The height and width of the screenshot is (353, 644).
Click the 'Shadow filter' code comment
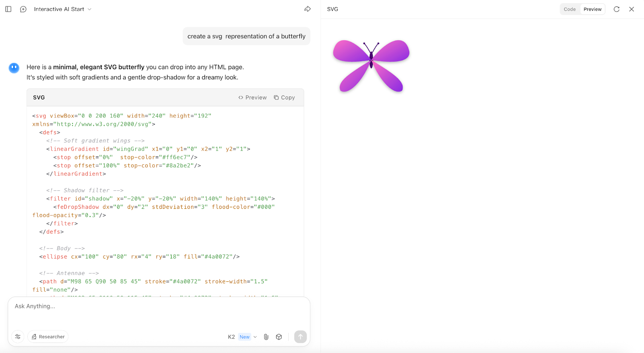pos(85,190)
